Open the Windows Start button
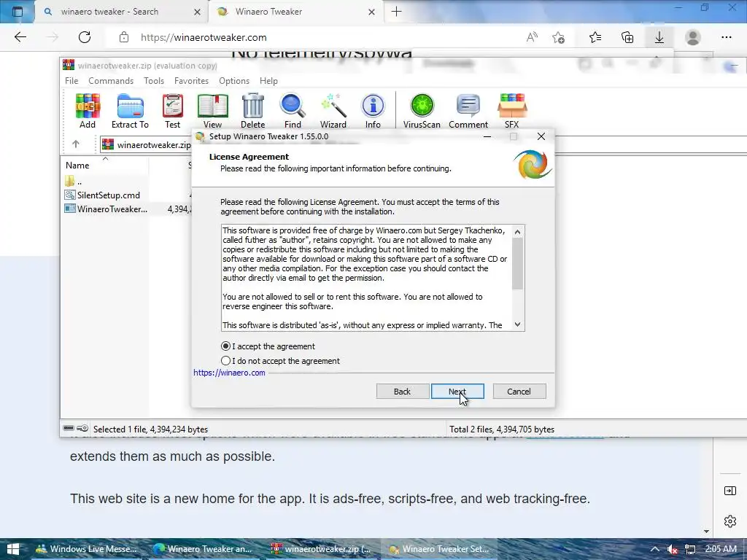 point(13,549)
